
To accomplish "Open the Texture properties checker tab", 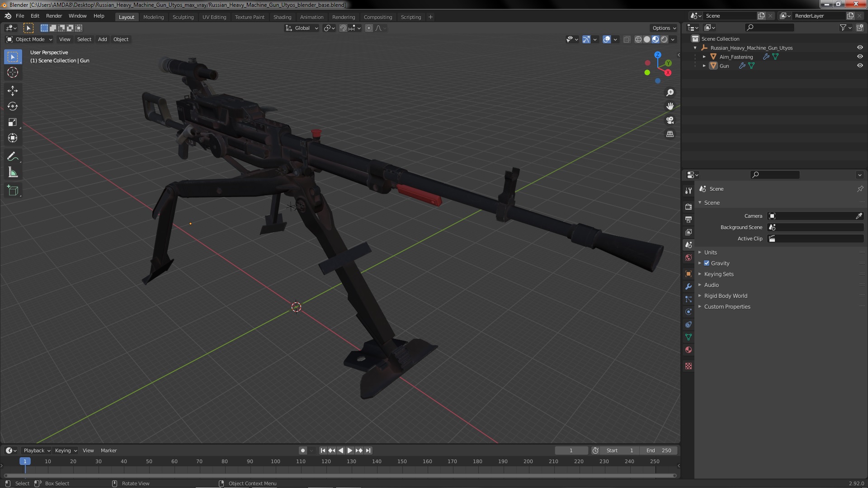I will click(689, 366).
